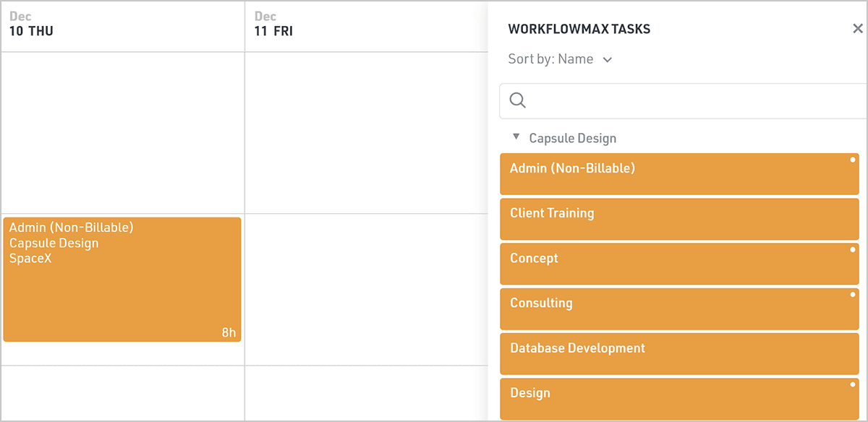The image size is (868, 422).
Task: Click inside the task search field
Action: [x=687, y=100]
